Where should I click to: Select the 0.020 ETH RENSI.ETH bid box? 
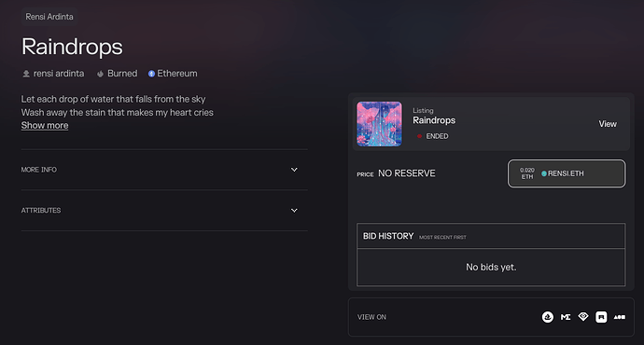[x=567, y=173]
